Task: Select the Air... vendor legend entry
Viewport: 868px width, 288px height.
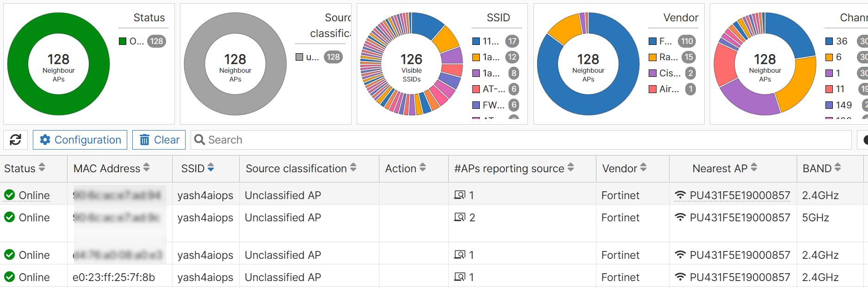Action: tap(672, 89)
